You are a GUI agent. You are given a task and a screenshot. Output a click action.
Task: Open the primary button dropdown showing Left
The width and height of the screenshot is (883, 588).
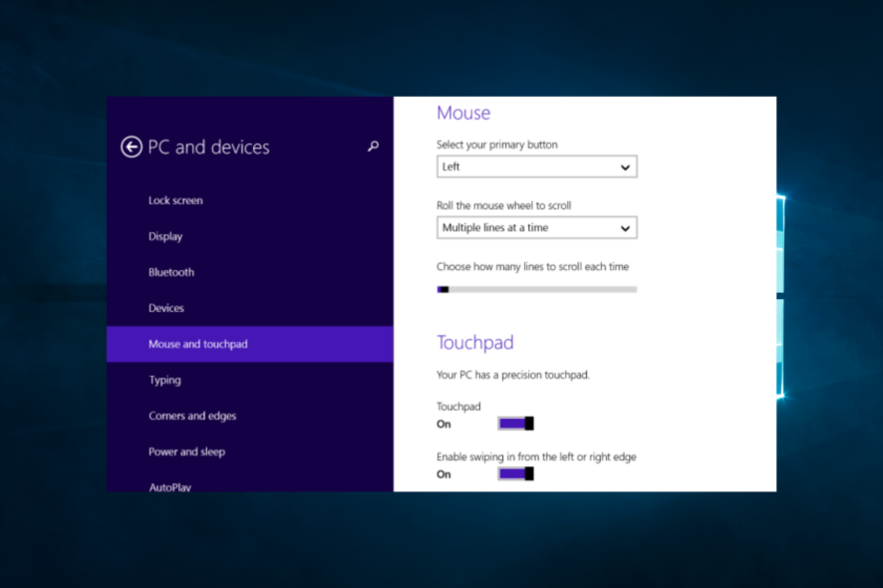tap(536, 166)
